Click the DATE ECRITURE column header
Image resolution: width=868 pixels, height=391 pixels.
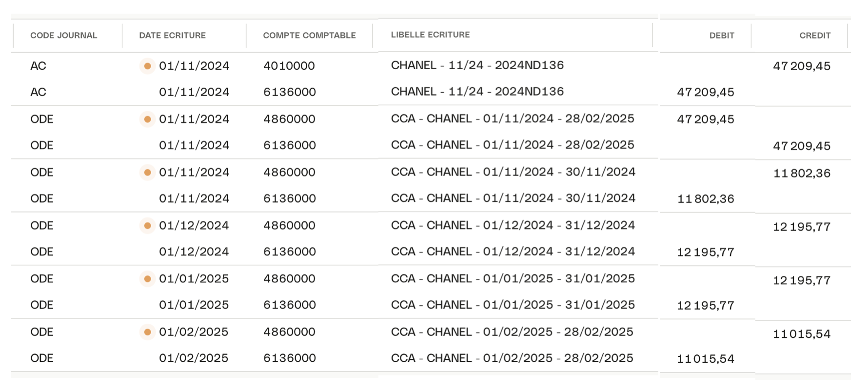172,36
